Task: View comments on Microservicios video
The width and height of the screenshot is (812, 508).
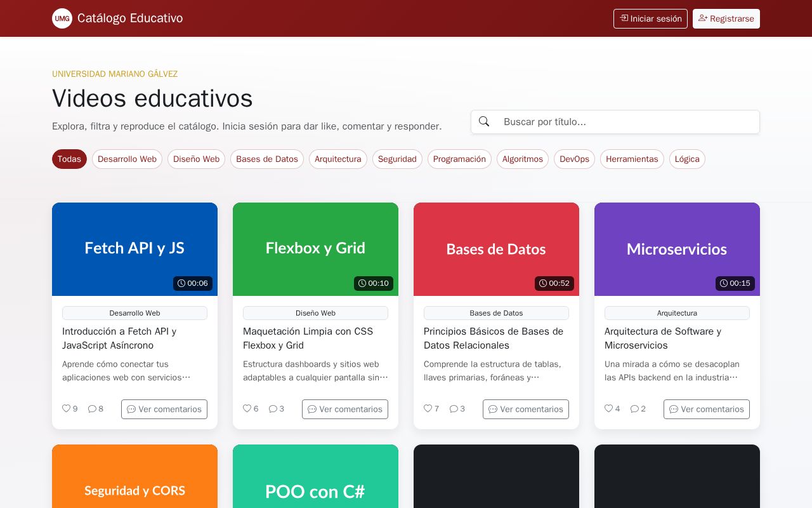Action: point(707,409)
